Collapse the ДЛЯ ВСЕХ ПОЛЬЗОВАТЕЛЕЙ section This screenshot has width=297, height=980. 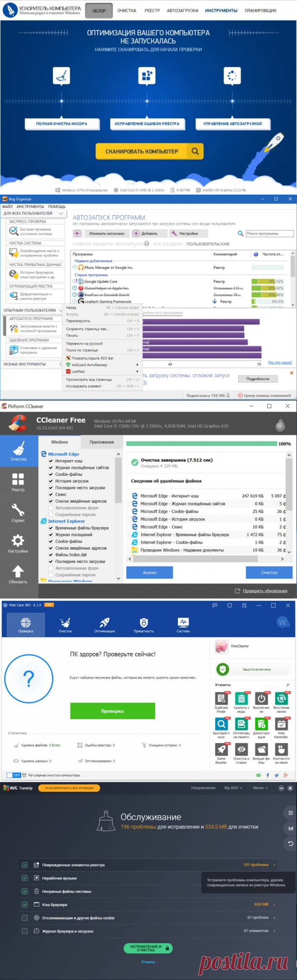(x=61, y=214)
